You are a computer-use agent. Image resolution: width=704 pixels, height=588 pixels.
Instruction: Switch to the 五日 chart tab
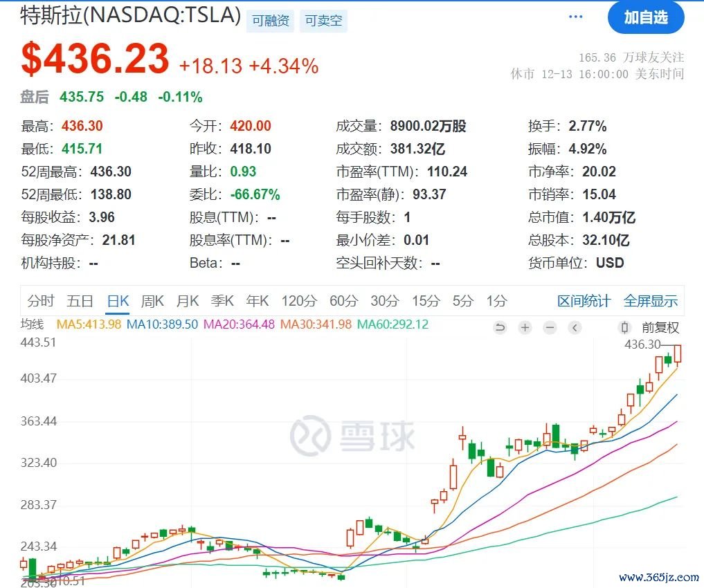(x=80, y=301)
